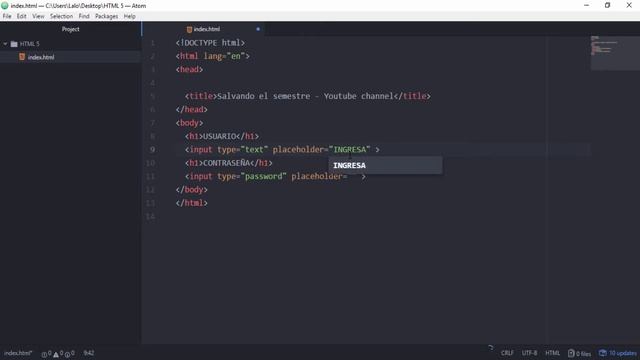This screenshot has width=640, height=360.
Task: Click line number 14 in the gutter
Action: tap(150, 216)
